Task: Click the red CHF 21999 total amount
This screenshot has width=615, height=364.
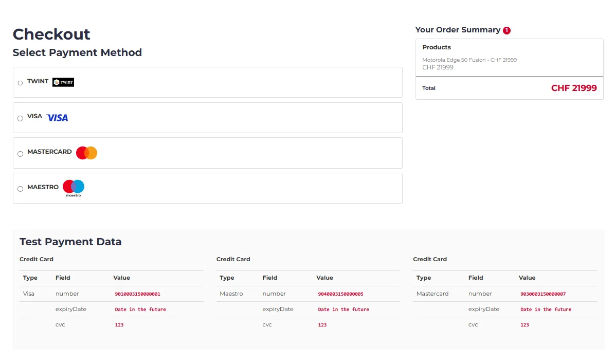Action: 573,88
